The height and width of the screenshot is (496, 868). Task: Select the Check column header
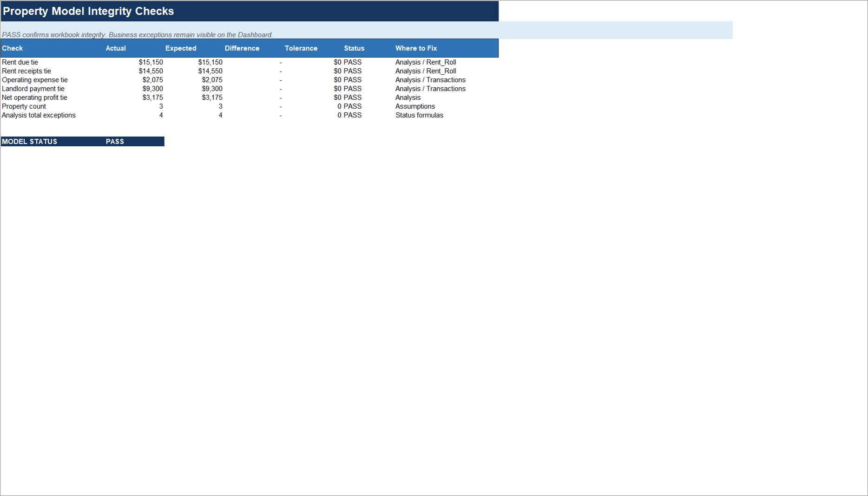(x=13, y=48)
